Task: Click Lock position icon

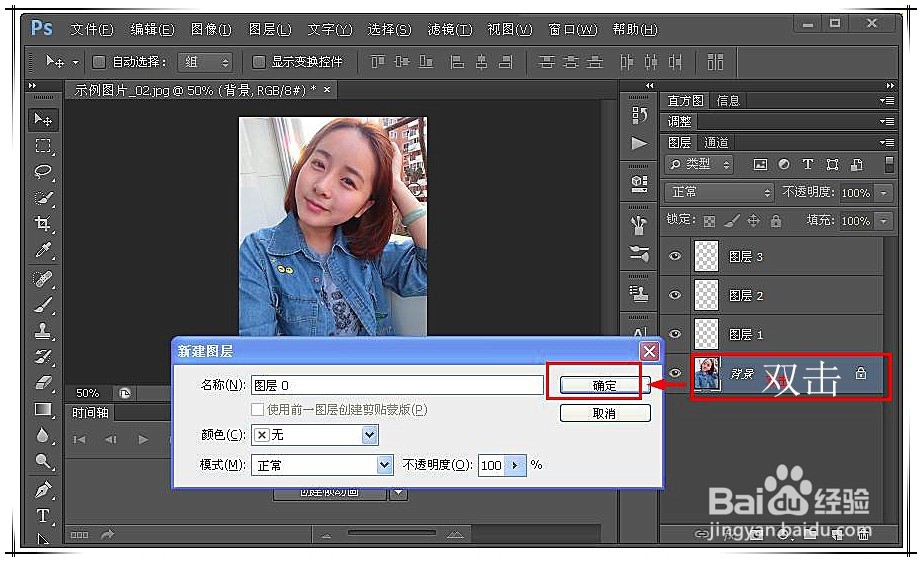Action: click(x=753, y=221)
